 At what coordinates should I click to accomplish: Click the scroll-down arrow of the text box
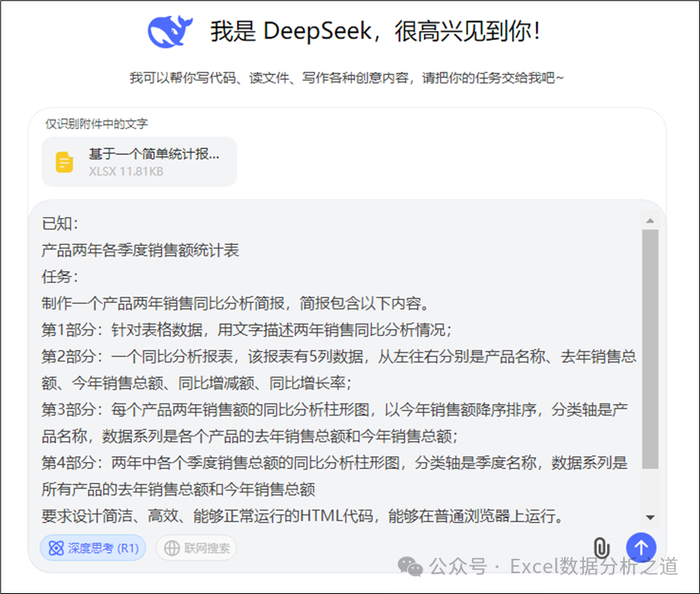(650, 518)
